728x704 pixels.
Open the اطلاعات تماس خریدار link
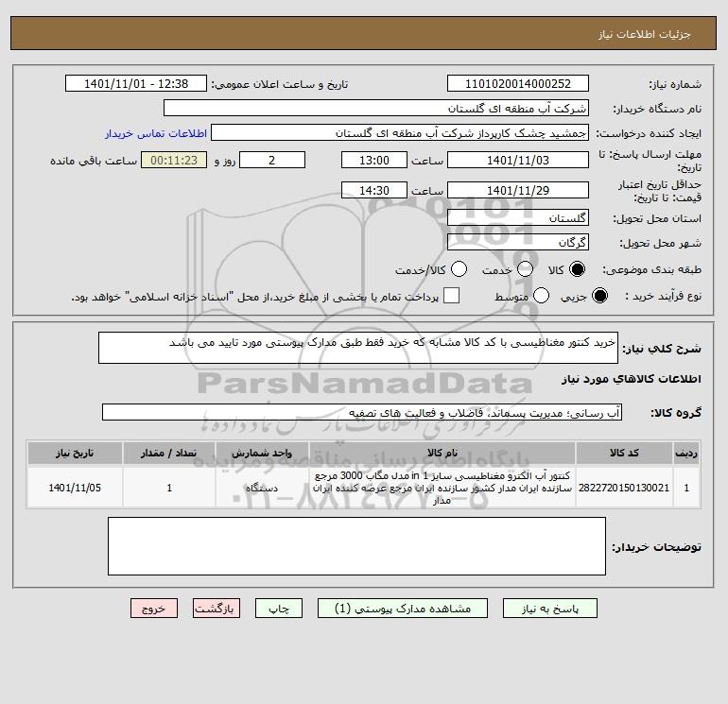156,133
